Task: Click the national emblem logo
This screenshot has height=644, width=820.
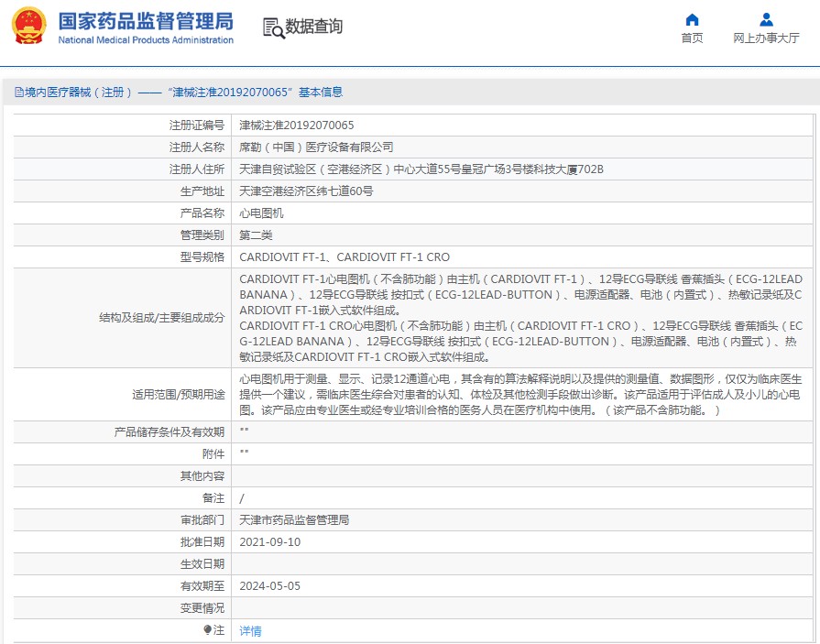Action: point(27,26)
